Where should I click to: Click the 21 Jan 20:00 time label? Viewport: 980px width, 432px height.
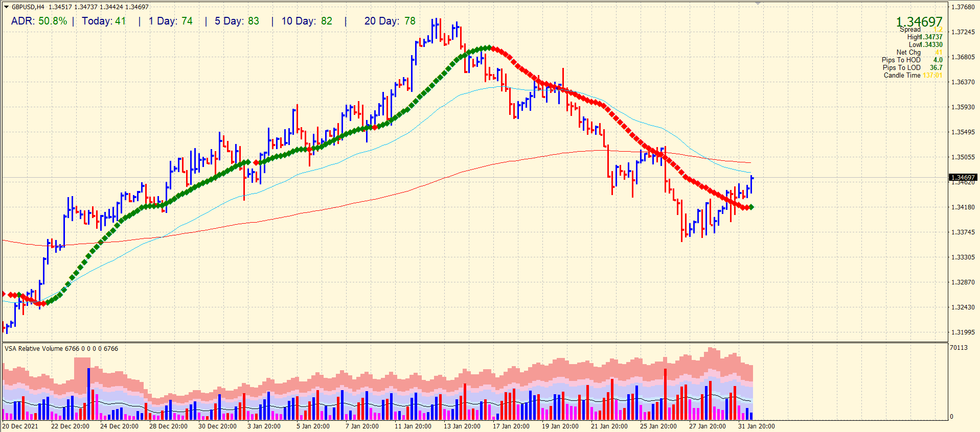tap(609, 426)
